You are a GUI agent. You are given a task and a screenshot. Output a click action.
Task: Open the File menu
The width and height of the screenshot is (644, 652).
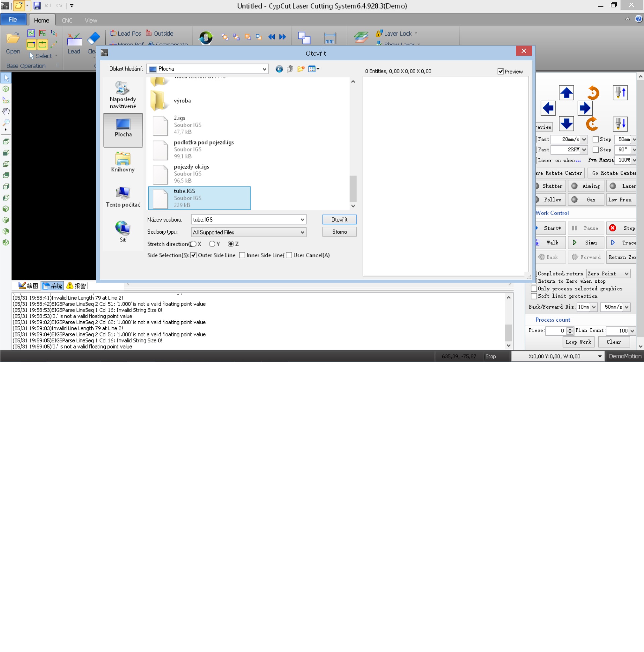pos(13,19)
